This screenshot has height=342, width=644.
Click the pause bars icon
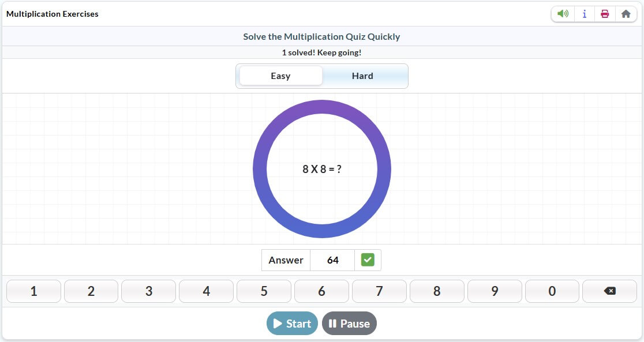tap(335, 323)
